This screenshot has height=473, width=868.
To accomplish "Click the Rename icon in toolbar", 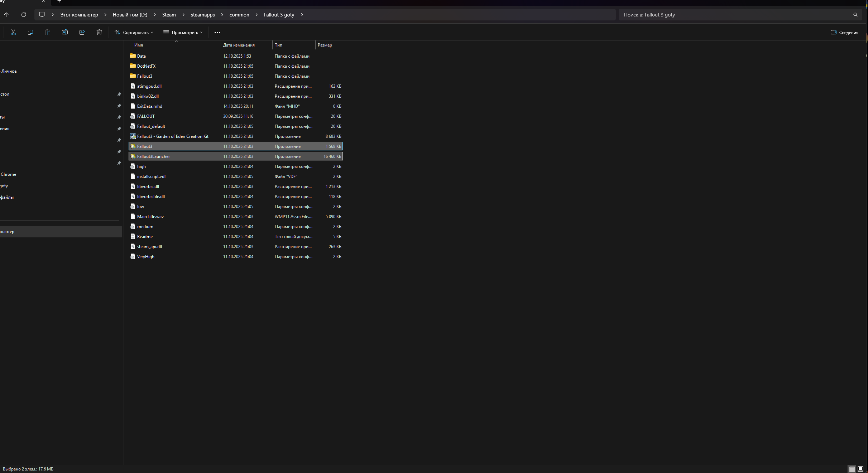I will click(x=65, y=32).
